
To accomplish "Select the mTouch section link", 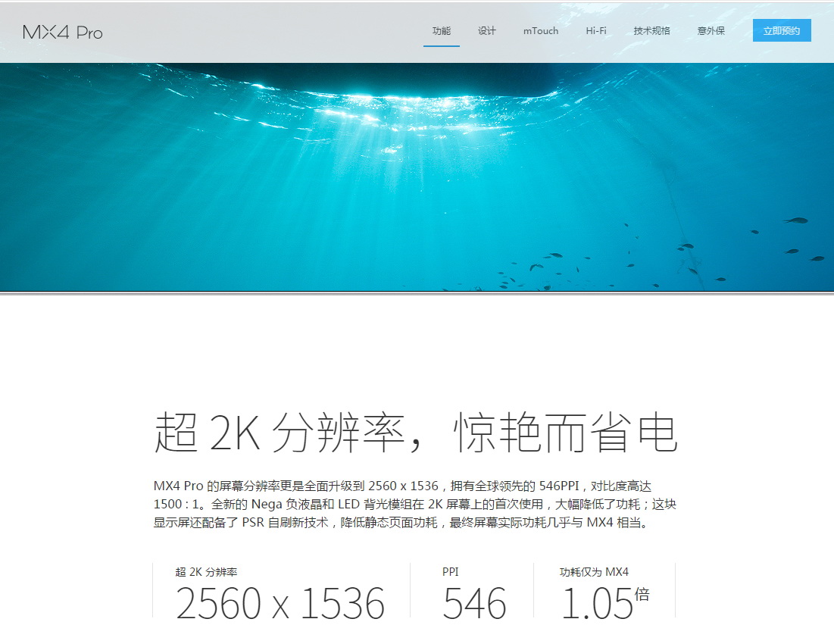I will pyautogui.click(x=539, y=31).
